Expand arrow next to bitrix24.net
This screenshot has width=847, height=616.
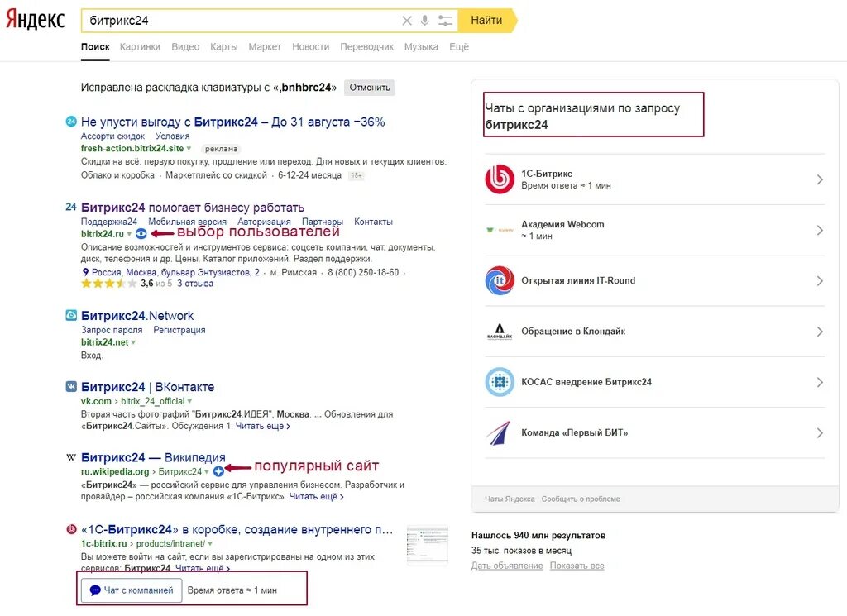tap(133, 342)
